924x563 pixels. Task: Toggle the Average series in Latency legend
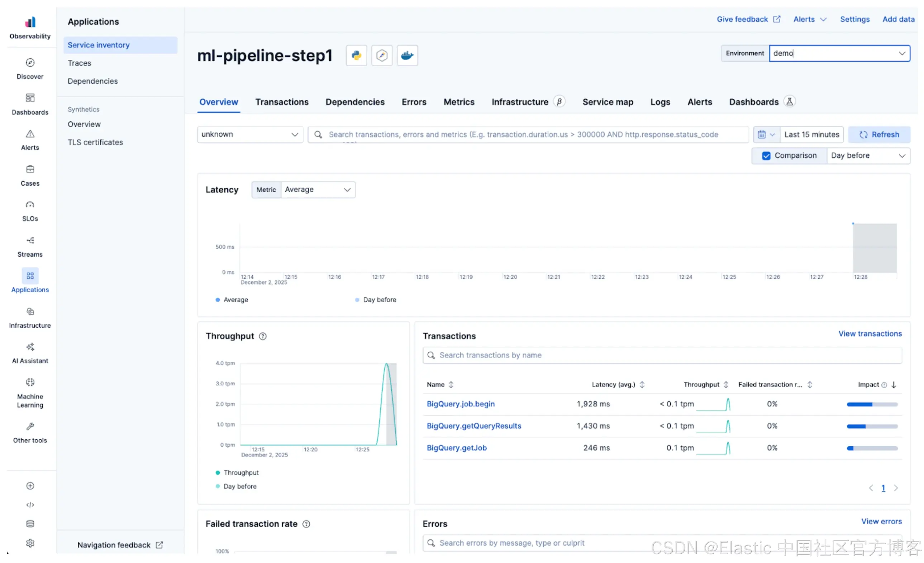pos(235,299)
